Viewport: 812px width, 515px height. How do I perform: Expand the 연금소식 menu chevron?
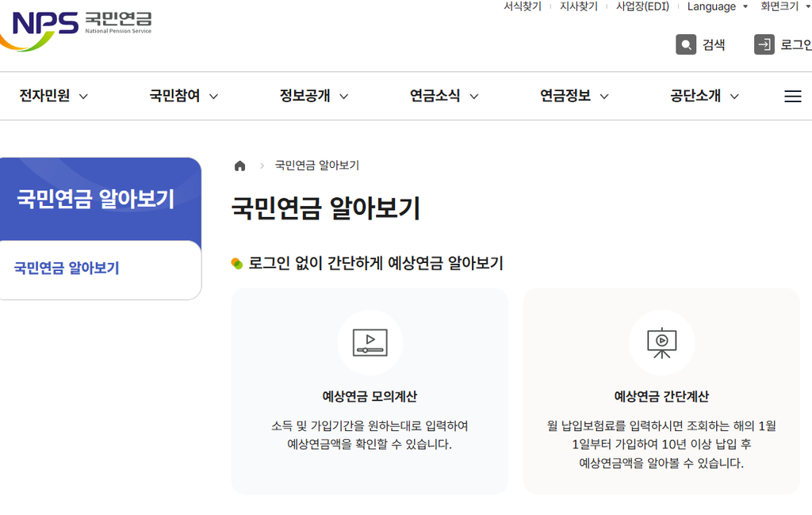point(474,97)
